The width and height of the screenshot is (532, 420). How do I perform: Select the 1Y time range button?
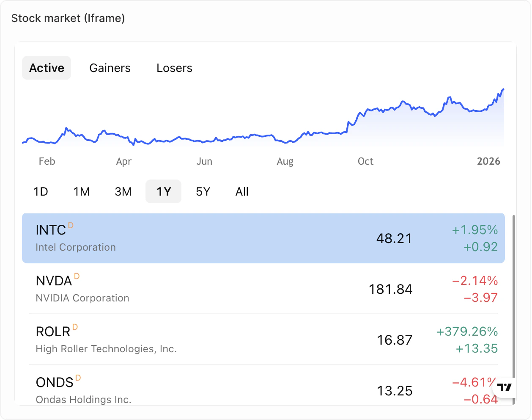click(164, 191)
